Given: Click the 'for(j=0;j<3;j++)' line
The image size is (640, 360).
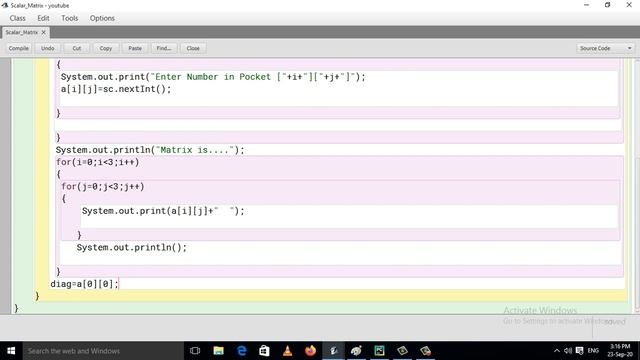Looking at the screenshot, I should [x=102, y=187].
